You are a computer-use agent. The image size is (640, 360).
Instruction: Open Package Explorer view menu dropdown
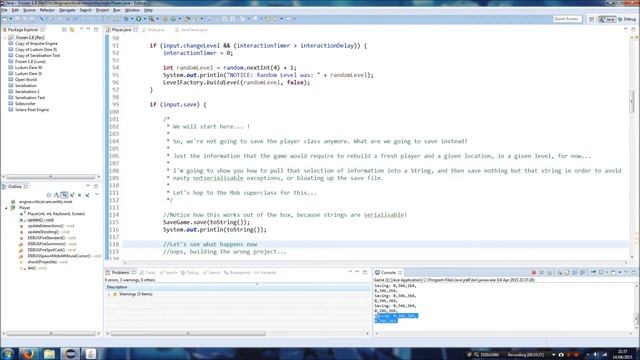coord(81,30)
